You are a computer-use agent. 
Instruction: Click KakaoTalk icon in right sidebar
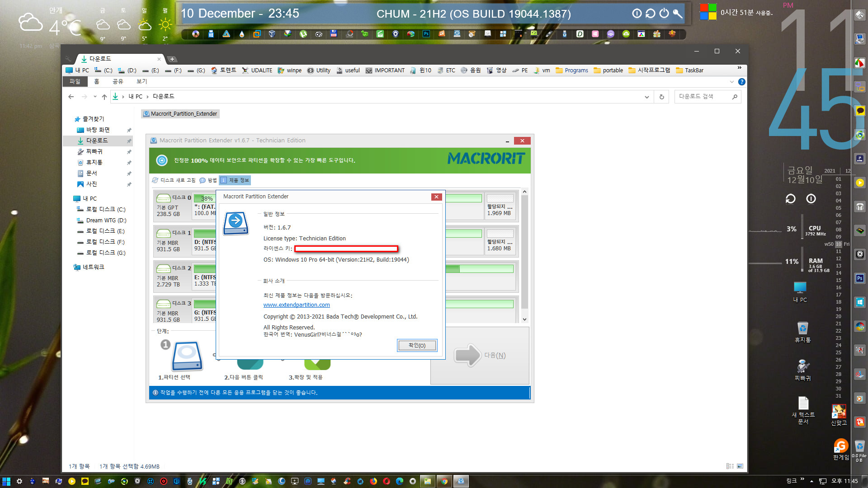click(x=859, y=111)
